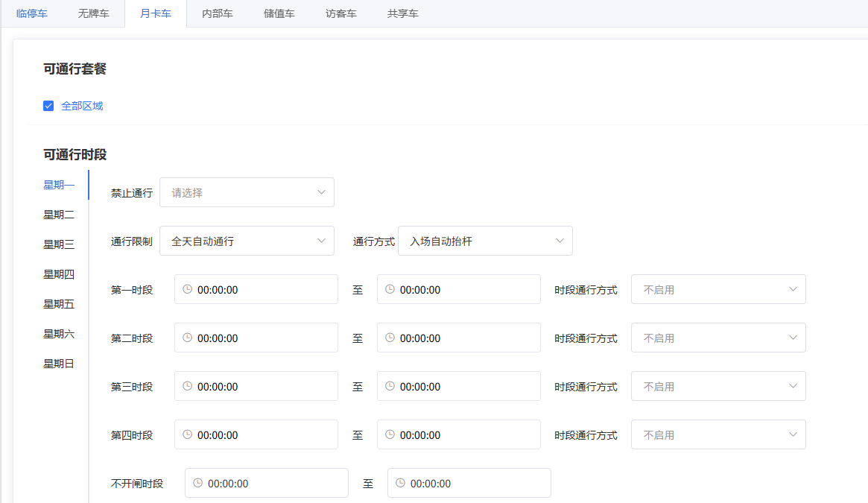868x503 pixels.
Task: Click clock icon in 第三时段 end time
Action: click(x=390, y=386)
